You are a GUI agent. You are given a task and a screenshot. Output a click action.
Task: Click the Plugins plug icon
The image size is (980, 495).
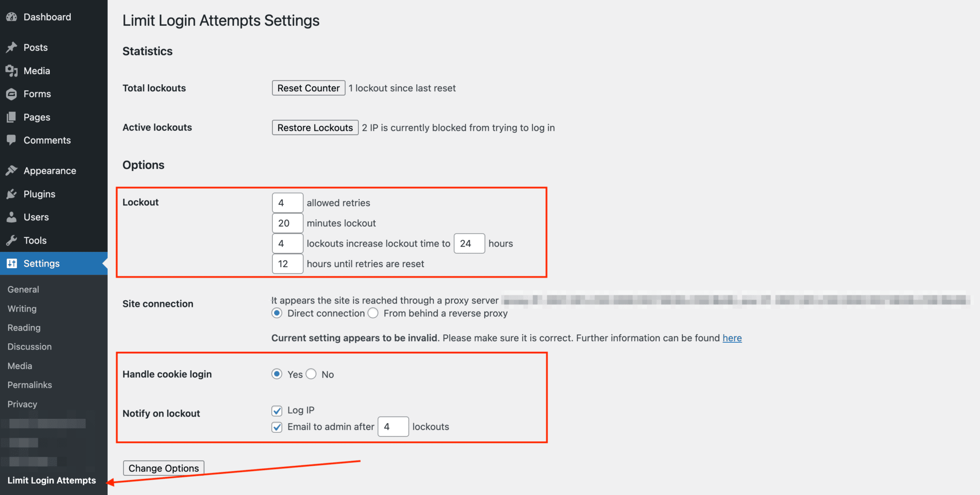[x=11, y=194]
